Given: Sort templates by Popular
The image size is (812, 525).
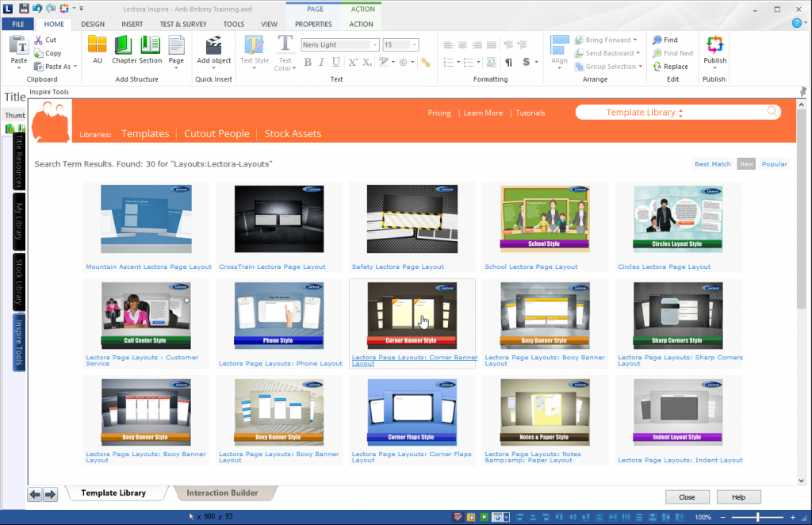Looking at the screenshot, I should (774, 163).
